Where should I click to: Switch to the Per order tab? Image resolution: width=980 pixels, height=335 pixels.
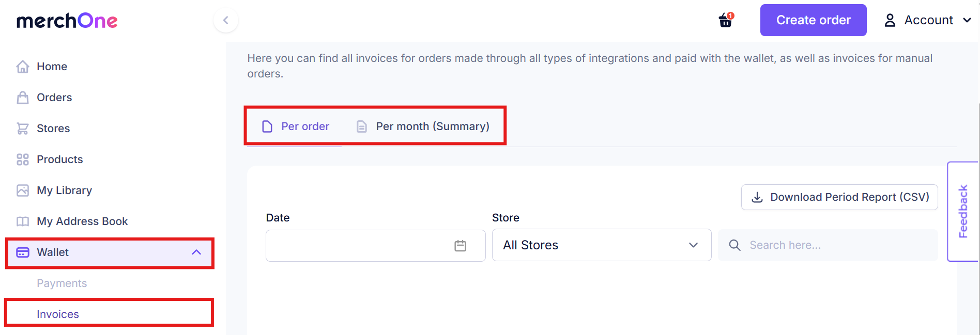click(x=296, y=126)
